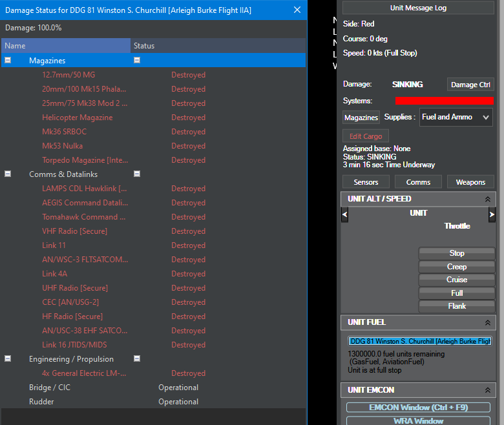Collapse Engineering / Propulsion status column toggle
Screen dimensions: 504x425
[137, 358]
